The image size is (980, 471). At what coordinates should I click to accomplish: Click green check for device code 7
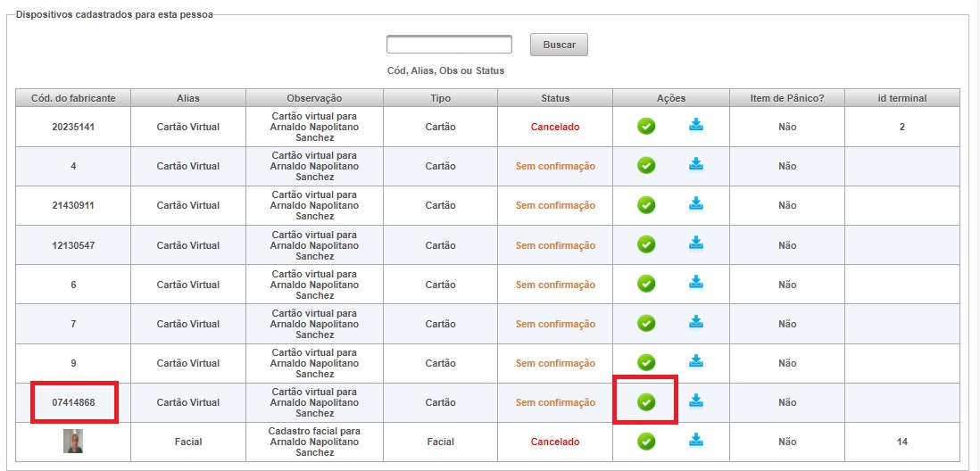[646, 324]
